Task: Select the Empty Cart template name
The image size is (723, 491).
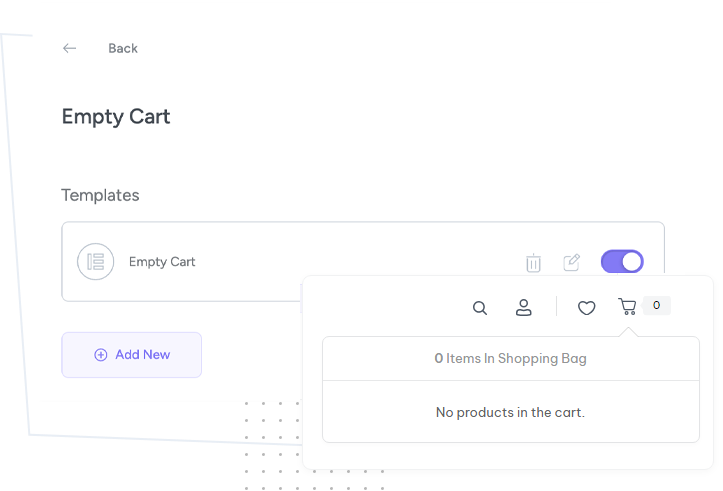Action: click(x=162, y=262)
